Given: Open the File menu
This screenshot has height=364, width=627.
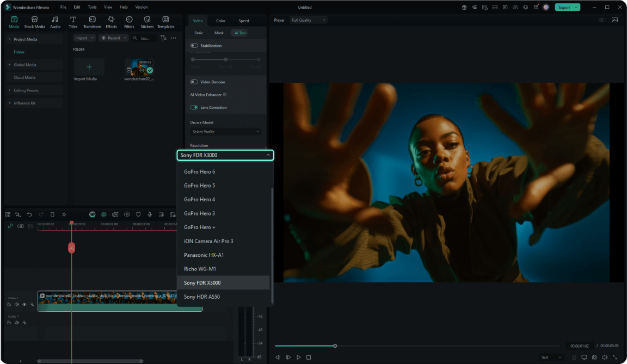Looking at the screenshot, I should coord(63,7).
